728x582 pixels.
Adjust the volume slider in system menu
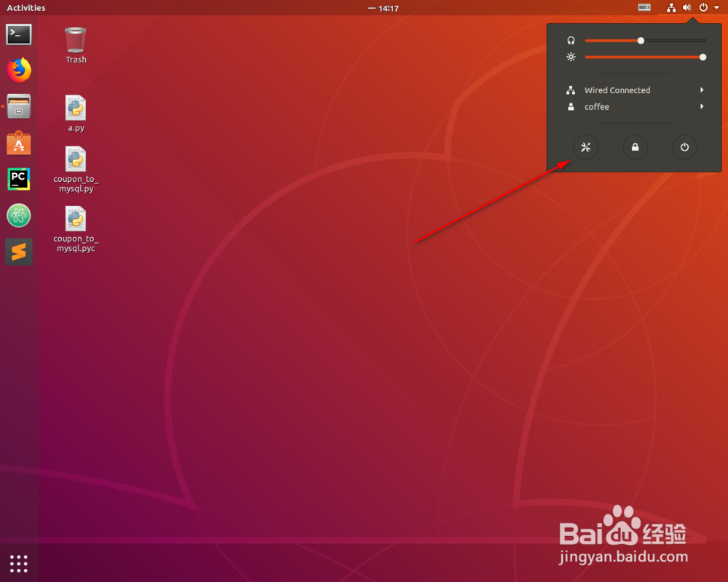pyautogui.click(x=645, y=41)
